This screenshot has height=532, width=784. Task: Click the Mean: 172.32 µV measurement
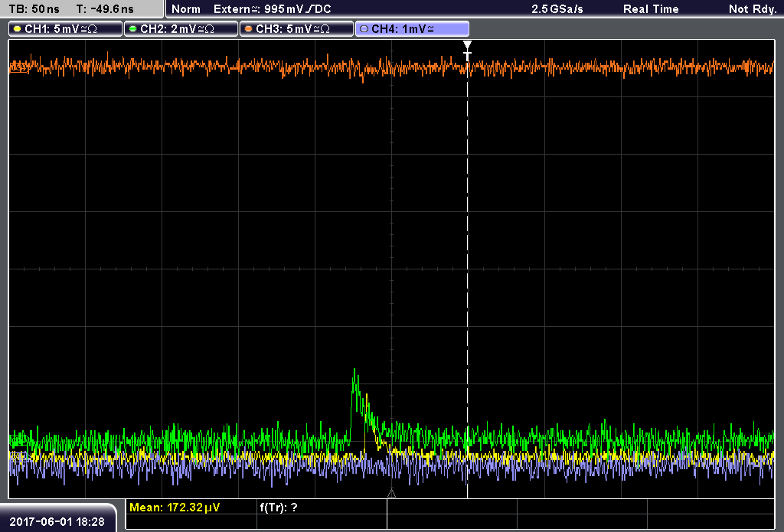175,508
